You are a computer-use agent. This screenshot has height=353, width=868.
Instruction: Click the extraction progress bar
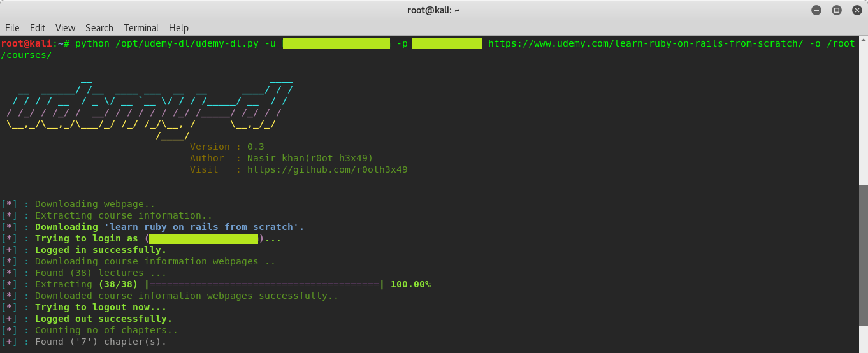(265, 284)
